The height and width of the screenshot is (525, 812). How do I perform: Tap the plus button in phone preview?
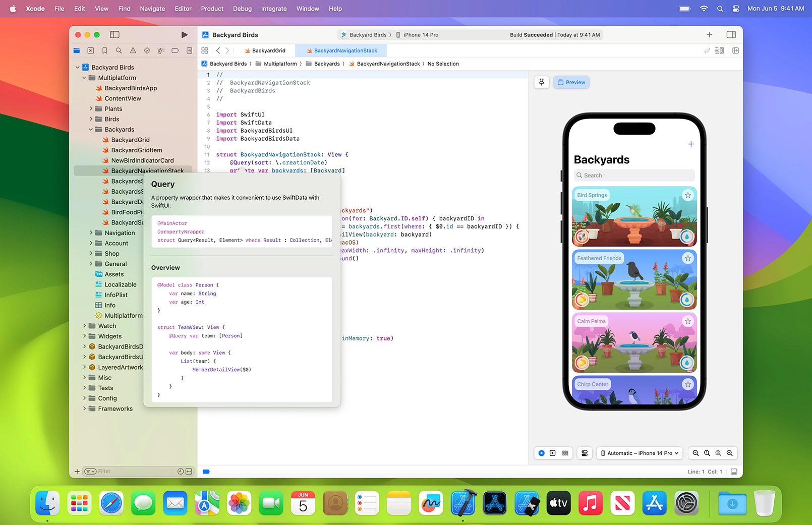point(691,144)
